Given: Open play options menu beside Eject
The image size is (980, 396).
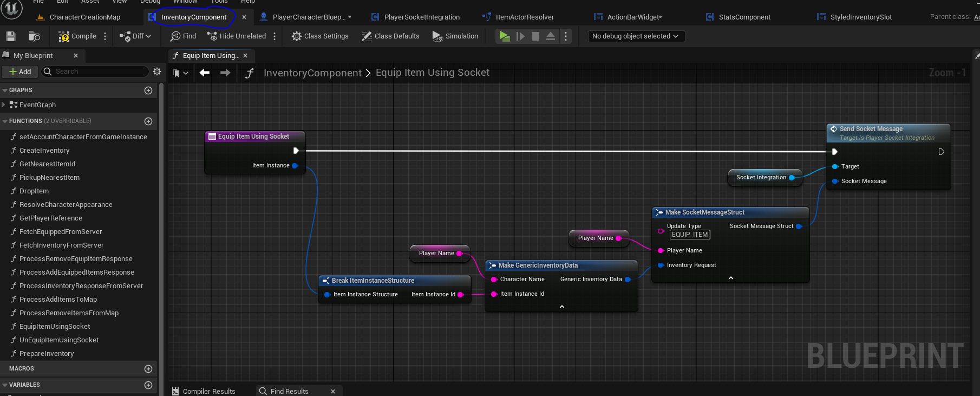Looking at the screenshot, I should [x=566, y=36].
